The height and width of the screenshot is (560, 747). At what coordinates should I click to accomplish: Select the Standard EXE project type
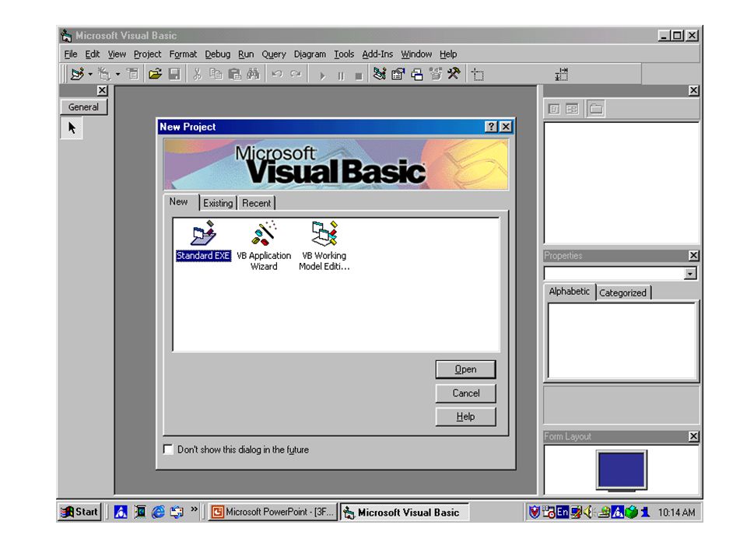pos(203,240)
